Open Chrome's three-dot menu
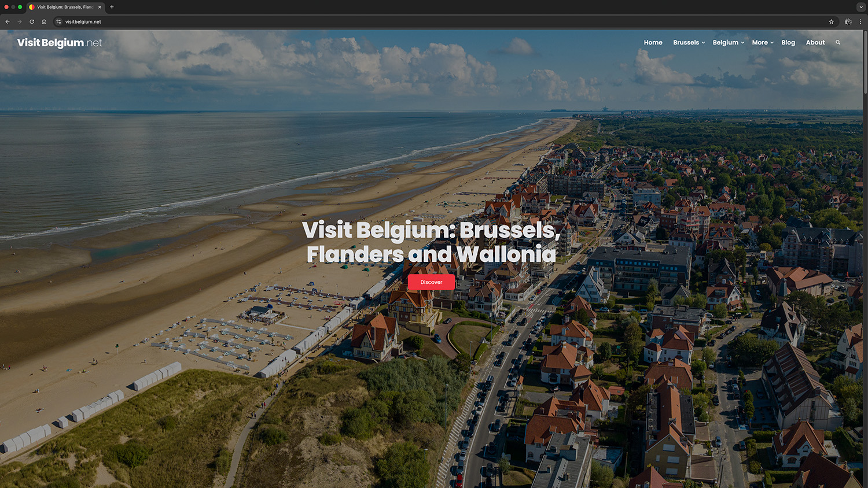The height and width of the screenshot is (488, 868). [860, 22]
